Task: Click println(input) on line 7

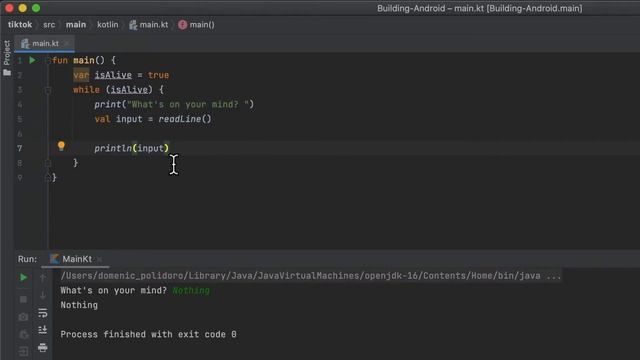Action: click(131, 148)
